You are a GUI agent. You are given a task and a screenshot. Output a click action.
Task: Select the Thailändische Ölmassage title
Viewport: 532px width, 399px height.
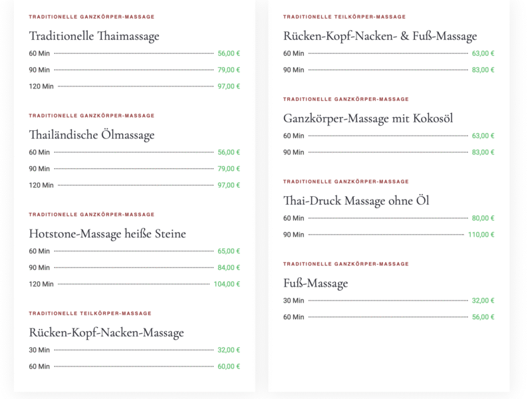click(92, 135)
